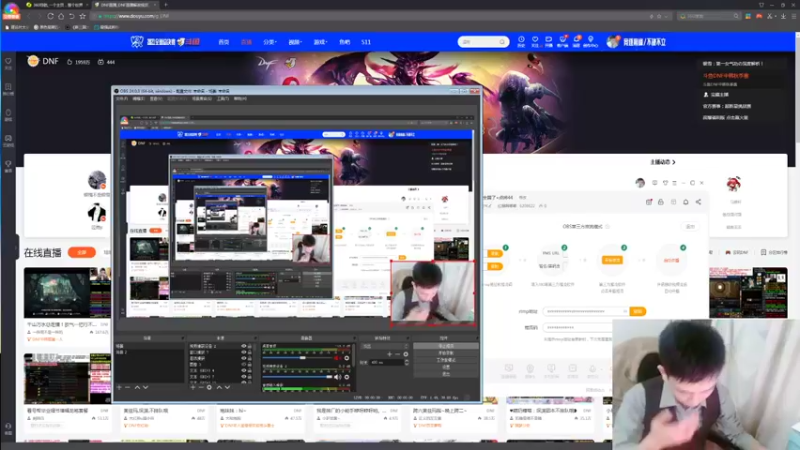Open the 分类 dropdown in Douyu navigation
This screenshot has height=450, width=800.
[x=269, y=42]
